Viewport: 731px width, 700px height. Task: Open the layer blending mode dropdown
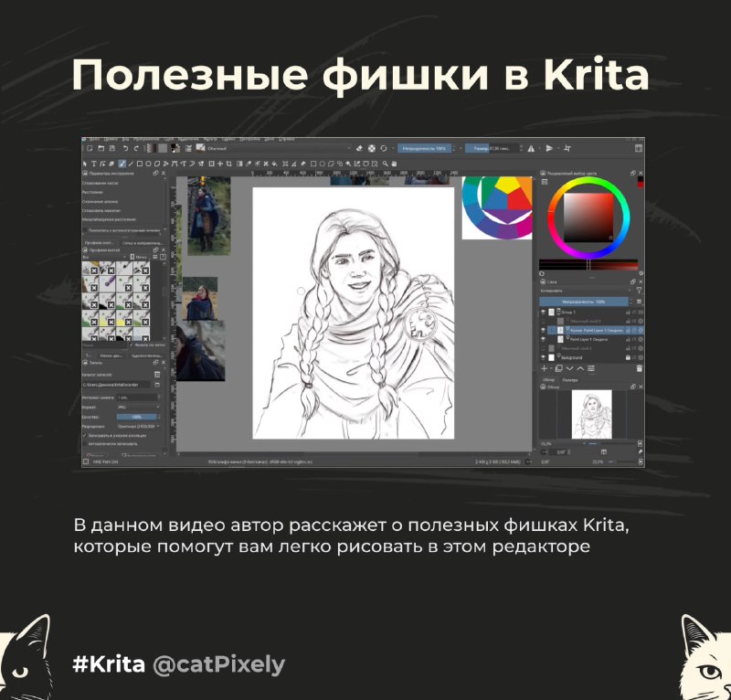click(586, 291)
